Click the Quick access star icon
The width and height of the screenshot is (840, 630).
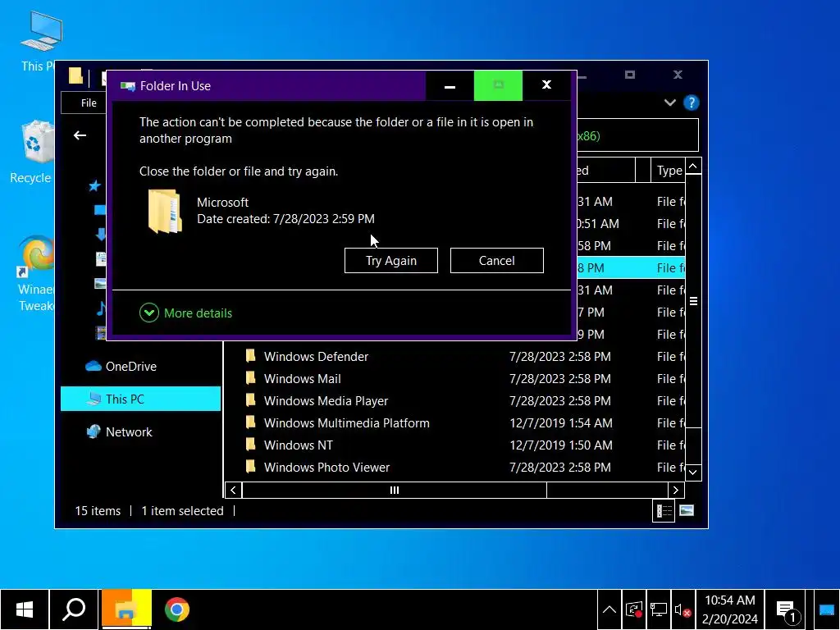pyautogui.click(x=95, y=186)
